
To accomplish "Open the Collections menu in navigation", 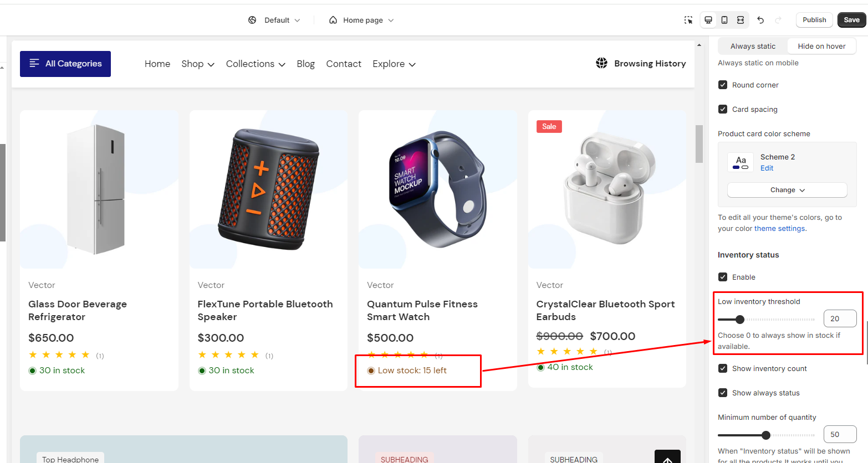I will pos(256,64).
